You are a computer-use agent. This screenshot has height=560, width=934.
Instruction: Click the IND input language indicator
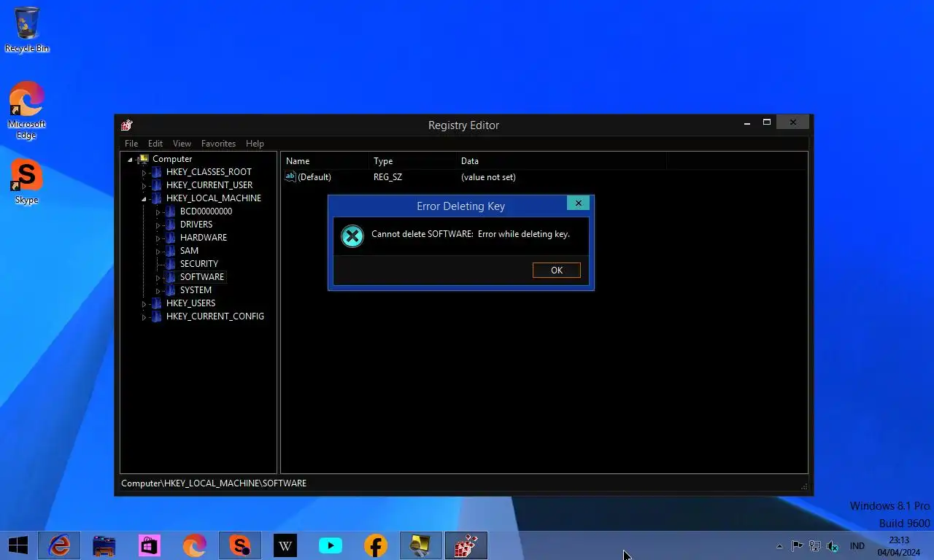tap(857, 546)
